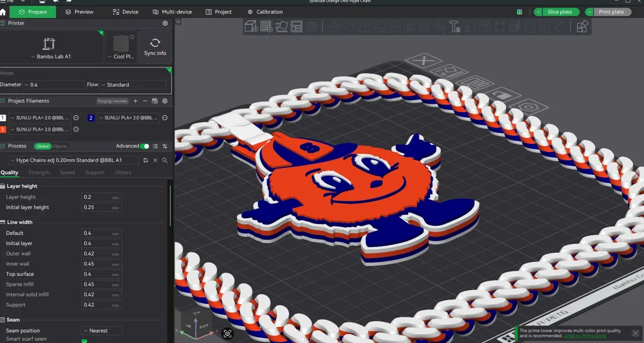The image size is (644, 343).
Task: Open printer settings gear icon
Action: [x=165, y=23]
